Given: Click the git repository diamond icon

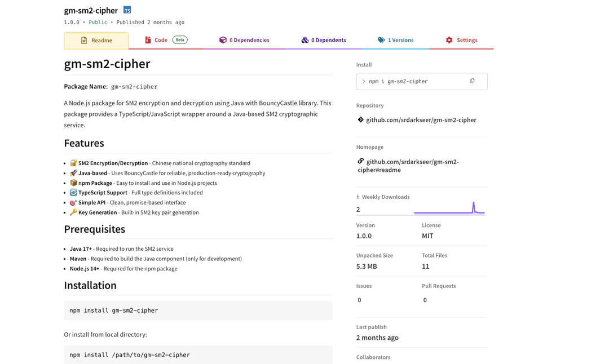Looking at the screenshot, I should (x=361, y=119).
